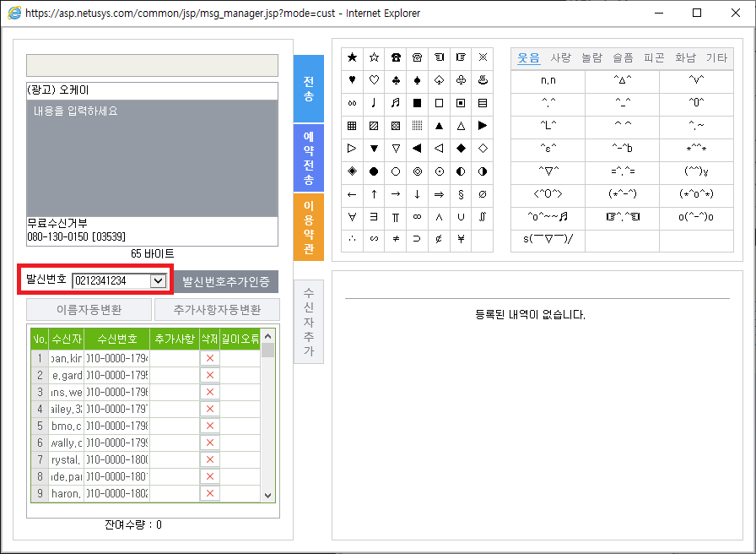Insert the black telephone symbol

click(395, 58)
